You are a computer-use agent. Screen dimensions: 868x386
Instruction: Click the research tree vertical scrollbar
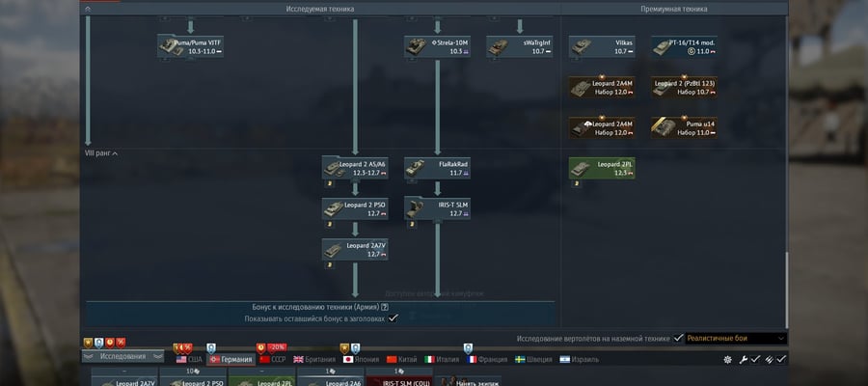[x=785, y=289]
